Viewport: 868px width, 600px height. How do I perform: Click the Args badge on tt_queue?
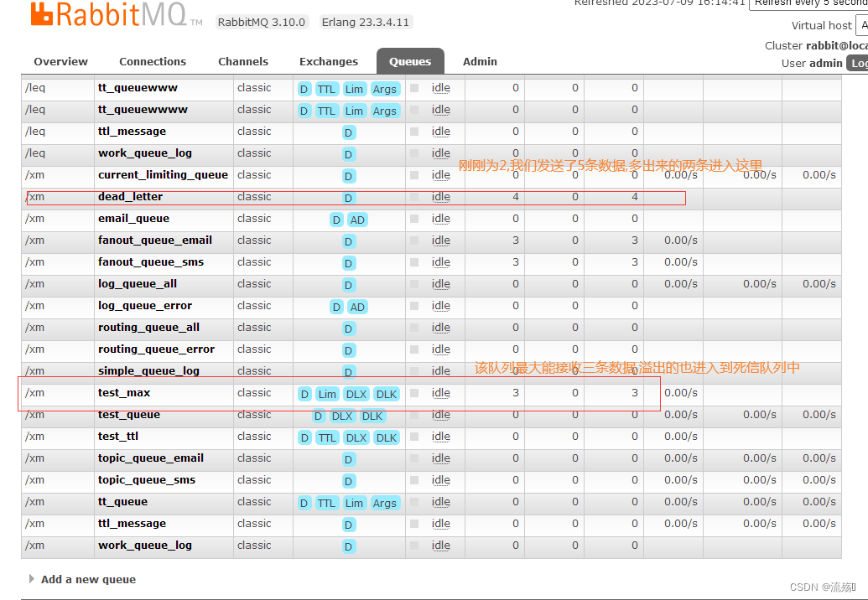coord(385,503)
